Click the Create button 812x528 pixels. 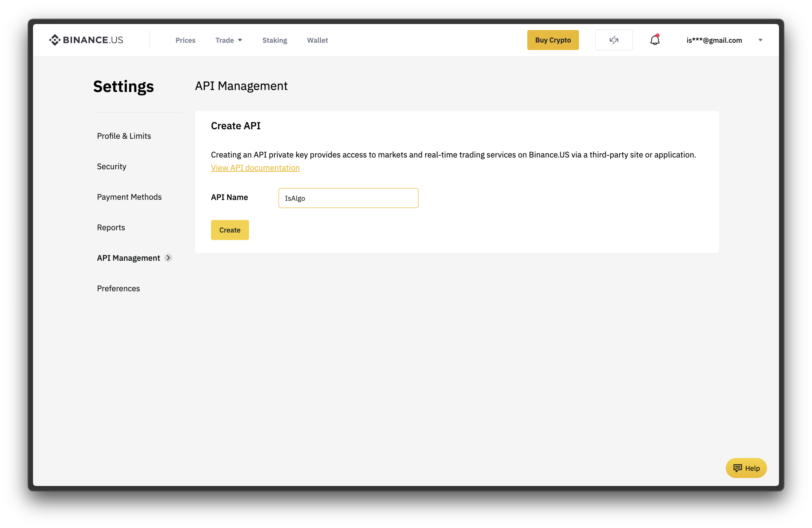pos(229,230)
